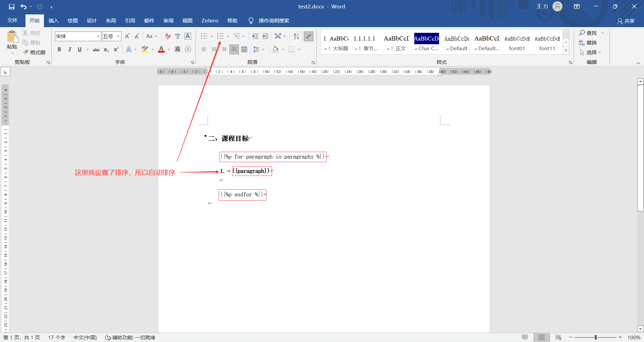Toggle italic formatting
This screenshot has height=342, width=644.
click(x=69, y=49)
